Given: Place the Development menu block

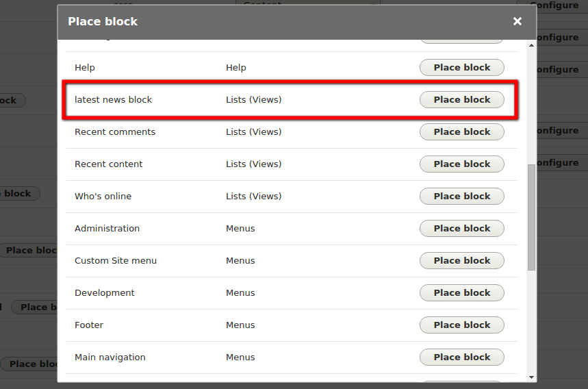Looking at the screenshot, I should pos(461,293).
